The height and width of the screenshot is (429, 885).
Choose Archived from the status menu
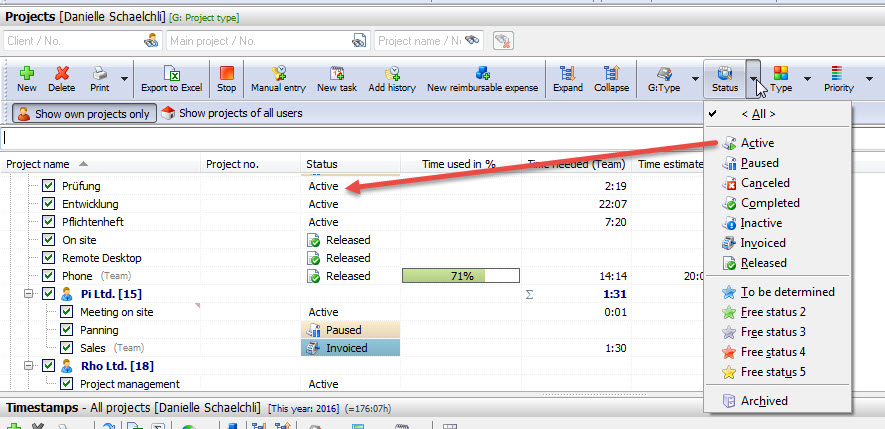[x=764, y=401]
